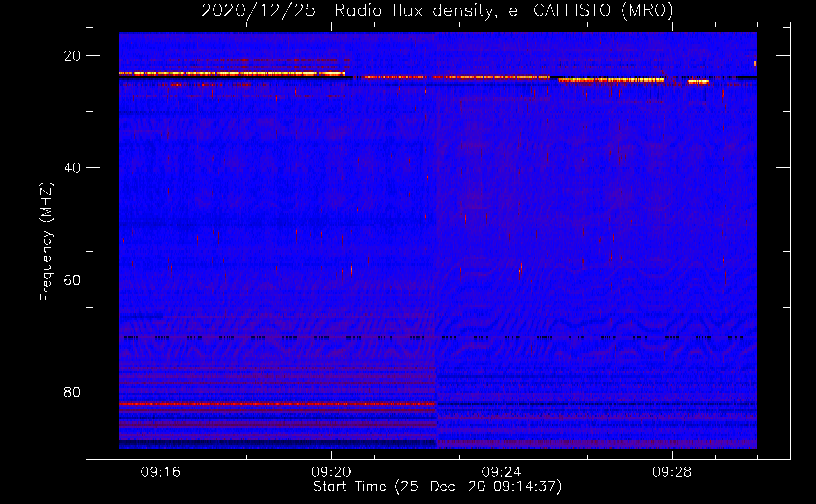
Task: Click the plot title '2020/12/25 Radio flux density, e-CALLISTO (MRO)'
Action: [x=437, y=10]
